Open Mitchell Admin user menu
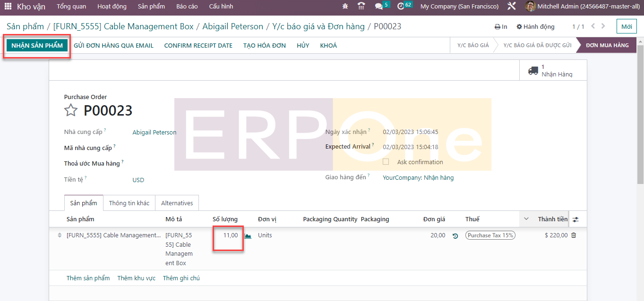This screenshot has width=644, height=301. [x=582, y=7]
